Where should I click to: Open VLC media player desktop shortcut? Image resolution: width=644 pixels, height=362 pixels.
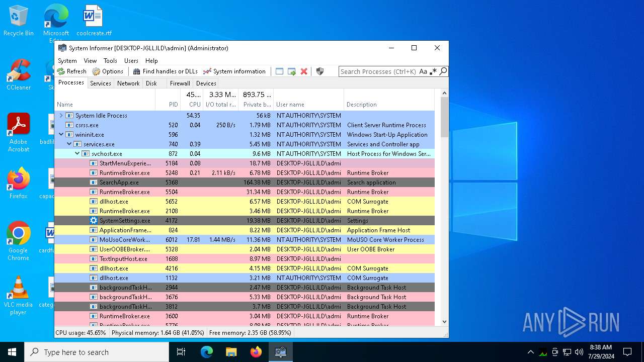click(x=19, y=296)
